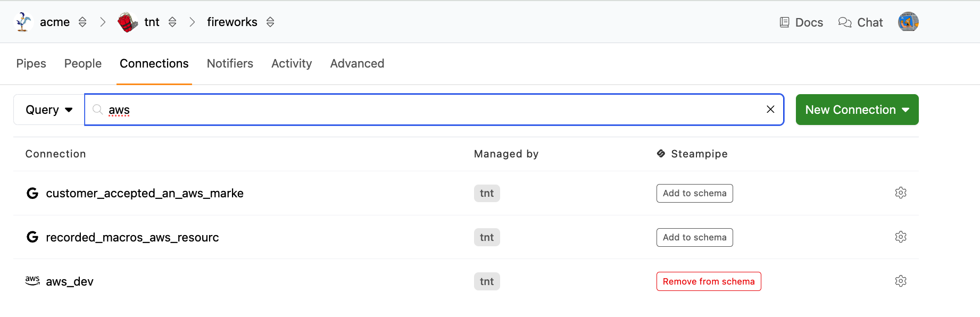980x317 pixels.
Task: Open settings gear for customer_accepted_an_aws_marke connection
Action: (x=900, y=193)
